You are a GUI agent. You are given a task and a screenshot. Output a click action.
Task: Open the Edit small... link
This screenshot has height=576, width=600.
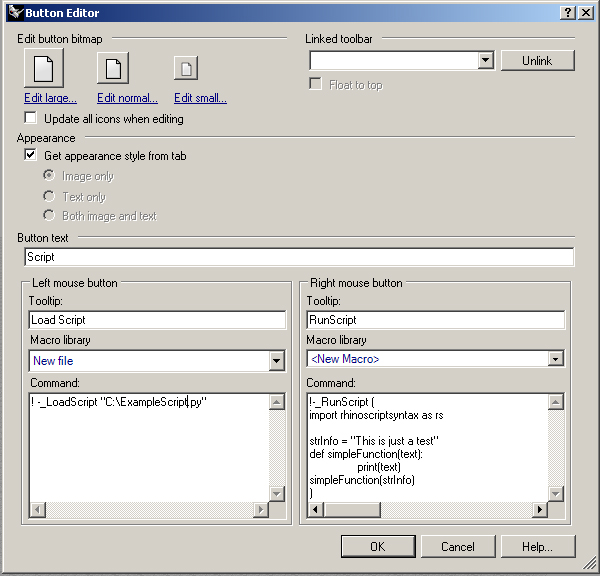point(200,98)
